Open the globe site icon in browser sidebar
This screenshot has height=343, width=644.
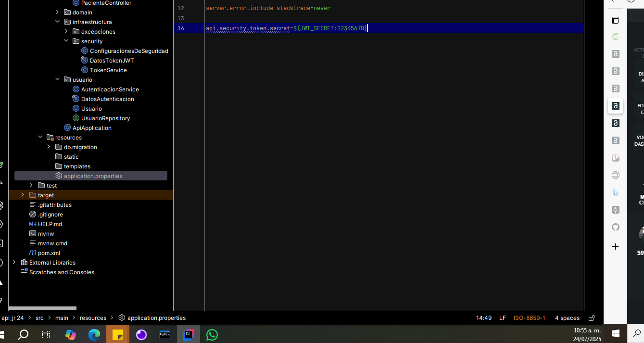(x=615, y=175)
